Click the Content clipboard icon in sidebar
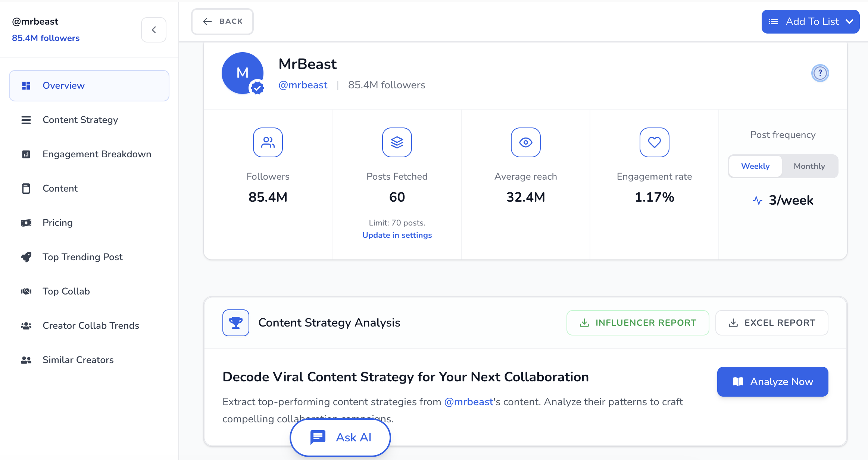Viewport: 868px width, 460px height. tap(26, 189)
